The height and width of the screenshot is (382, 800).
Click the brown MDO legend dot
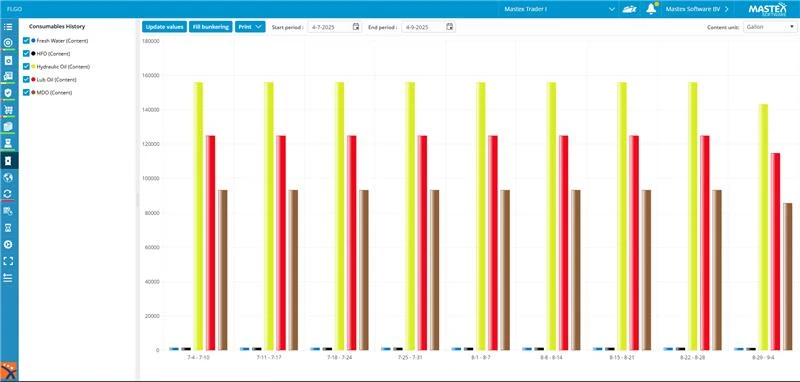33,92
